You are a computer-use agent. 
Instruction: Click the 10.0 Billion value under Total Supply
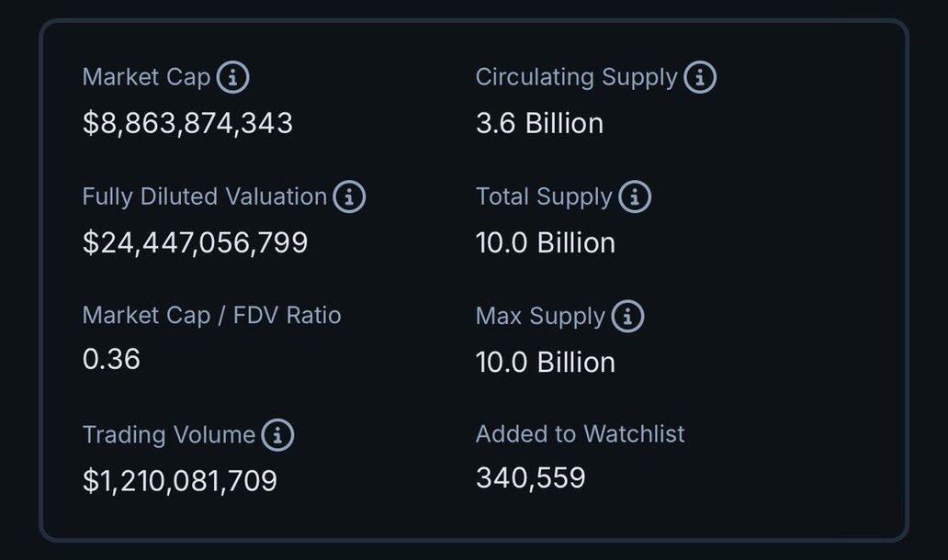coord(545,242)
